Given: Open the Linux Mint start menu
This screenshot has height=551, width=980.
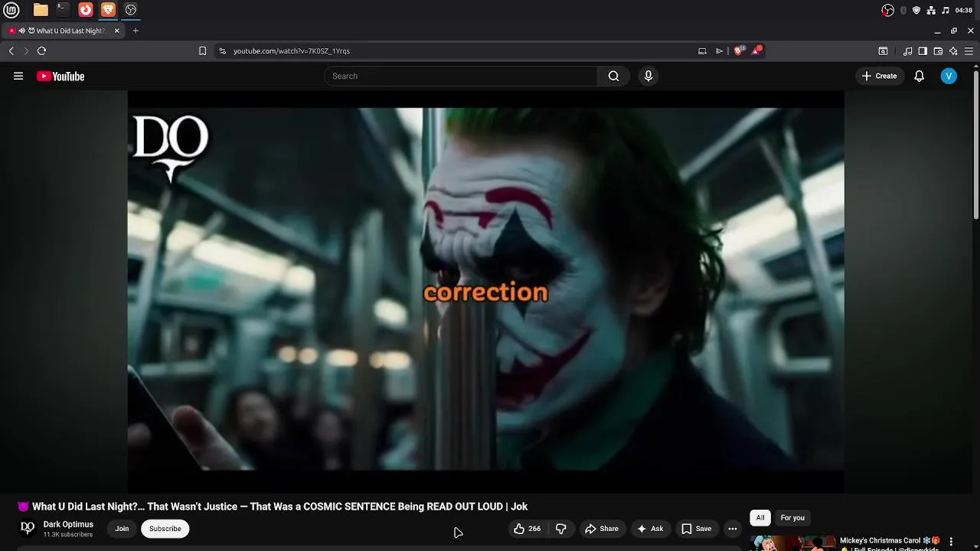Looking at the screenshot, I should [11, 10].
